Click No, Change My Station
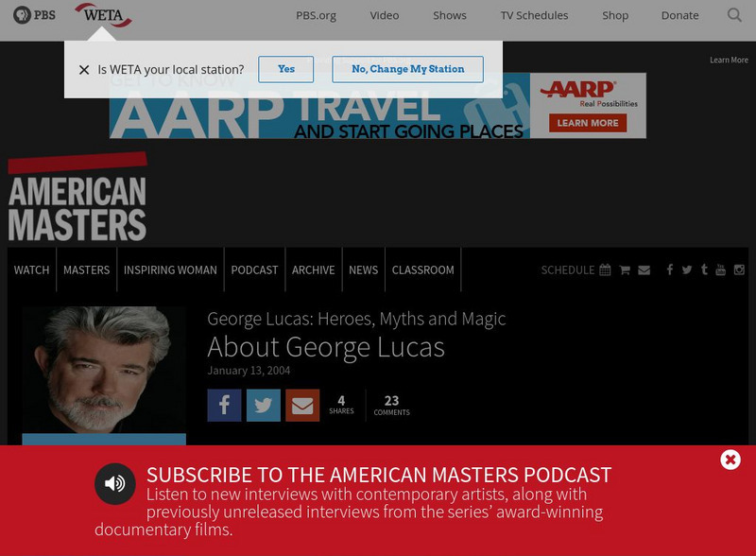 coord(407,69)
